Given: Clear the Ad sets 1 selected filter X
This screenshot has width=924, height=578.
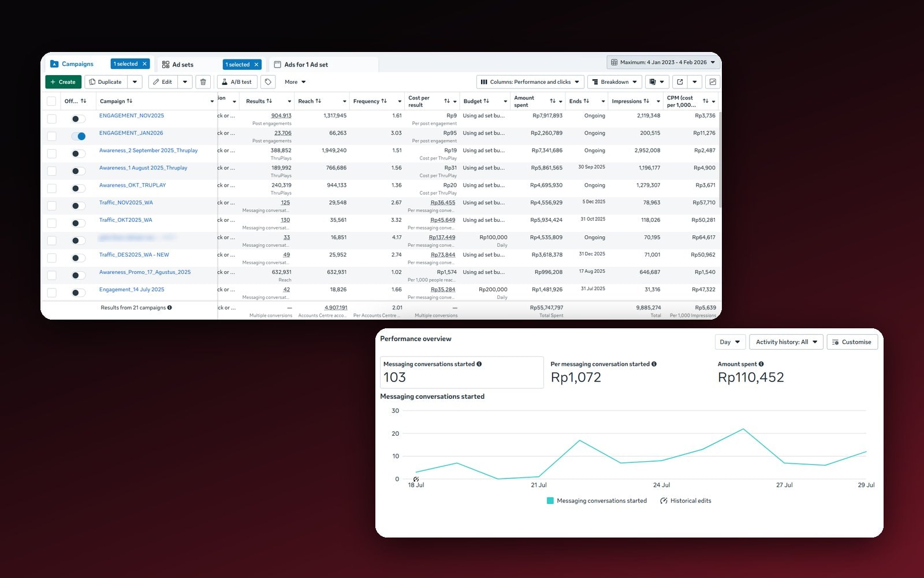Looking at the screenshot, I should [x=256, y=65].
